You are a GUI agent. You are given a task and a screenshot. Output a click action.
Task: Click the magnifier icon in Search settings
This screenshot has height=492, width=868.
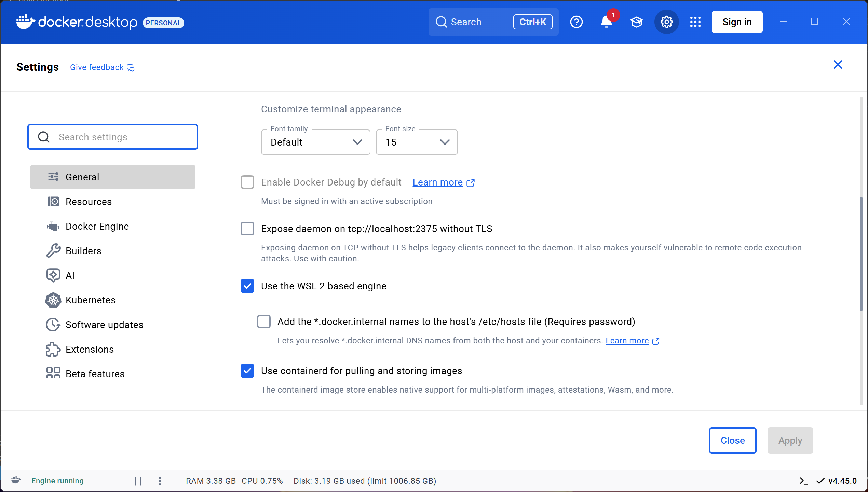(44, 137)
